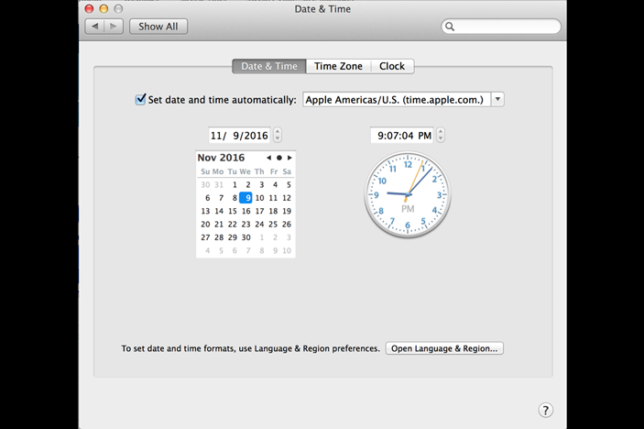644x429 pixels.
Task: Decrease the time using the stepper down arrow
Action: click(x=441, y=138)
